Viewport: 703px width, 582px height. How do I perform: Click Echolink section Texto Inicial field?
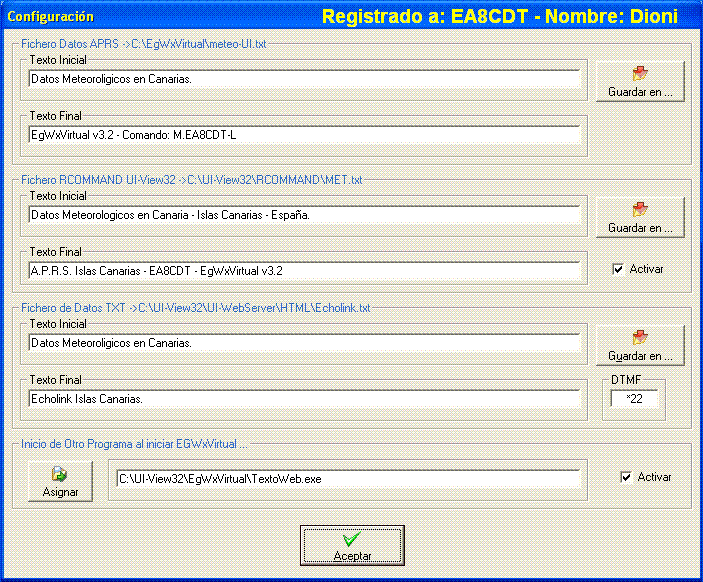[304, 343]
